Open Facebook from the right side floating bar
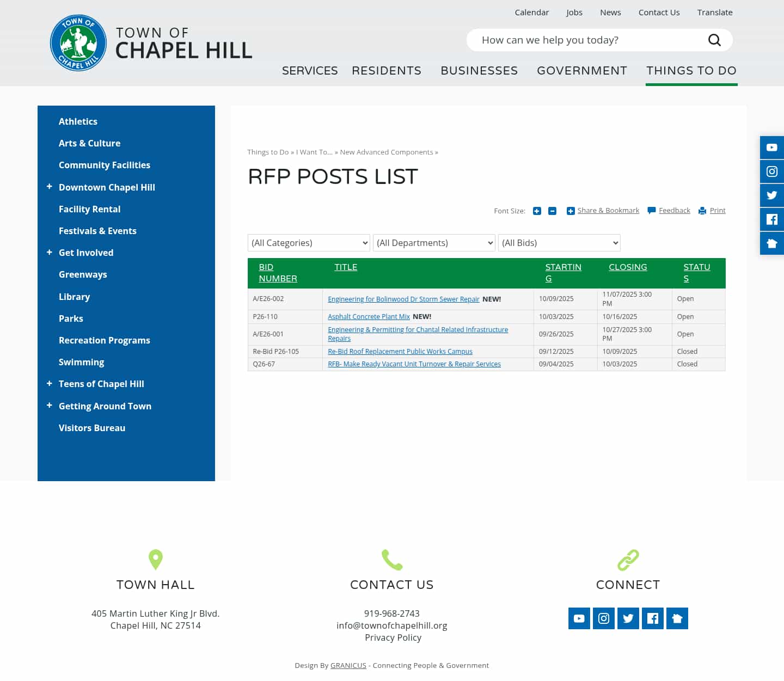Image resolution: width=784 pixels, height=681 pixels. [772, 219]
